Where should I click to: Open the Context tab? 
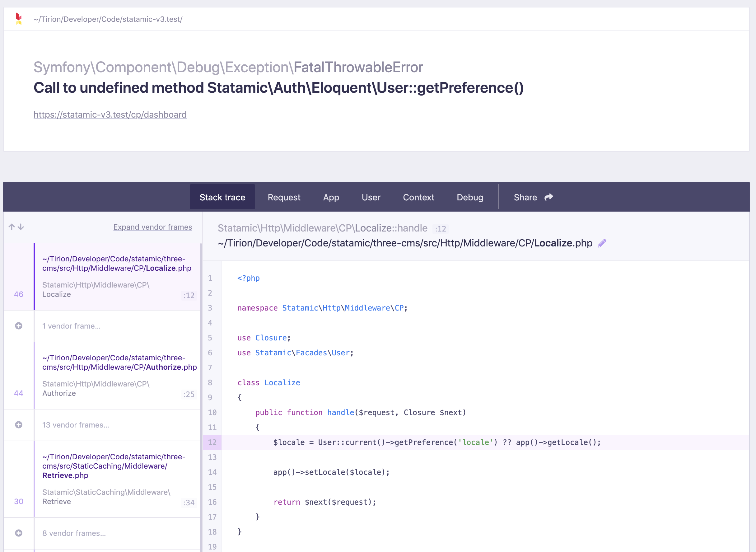pyautogui.click(x=418, y=197)
